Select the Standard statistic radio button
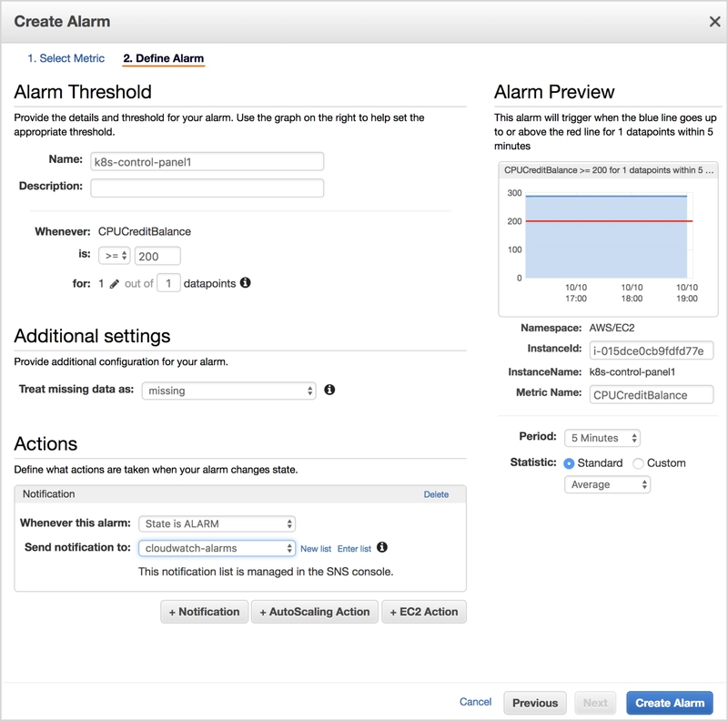 (x=570, y=463)
